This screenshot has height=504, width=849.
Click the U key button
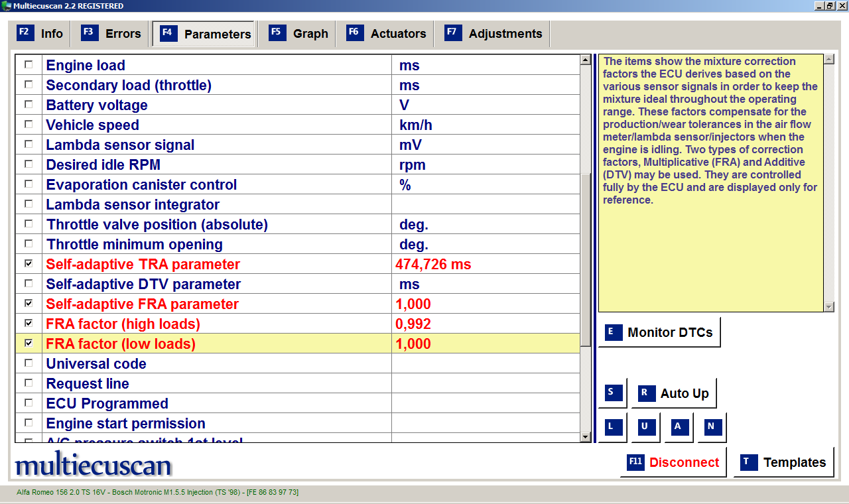click(644, 427)
